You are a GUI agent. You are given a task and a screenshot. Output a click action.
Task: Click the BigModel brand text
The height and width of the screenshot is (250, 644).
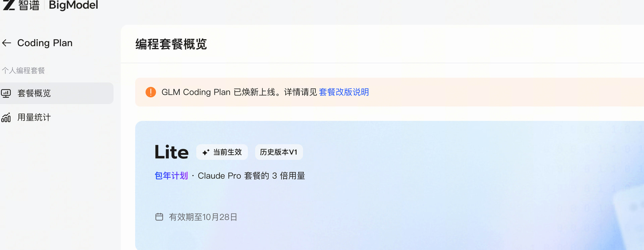click(73, 5)
